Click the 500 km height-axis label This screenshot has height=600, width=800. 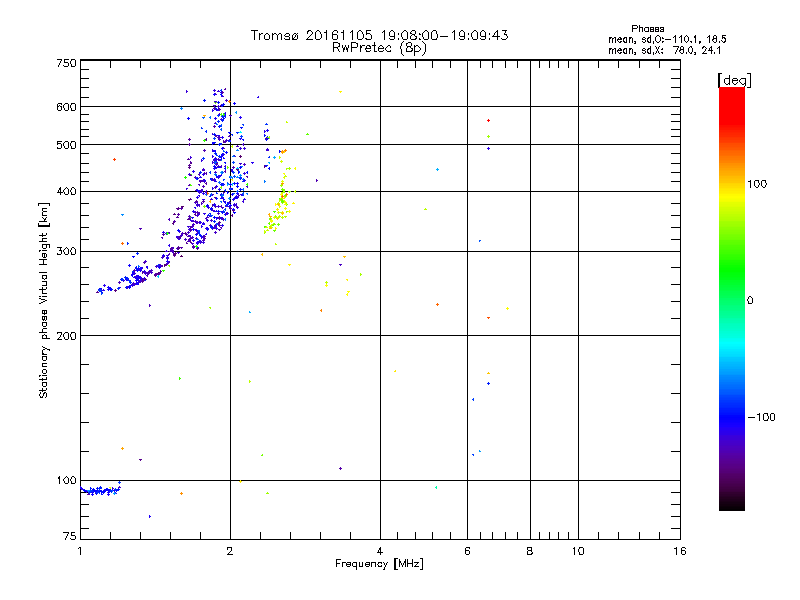coord(66,145)
